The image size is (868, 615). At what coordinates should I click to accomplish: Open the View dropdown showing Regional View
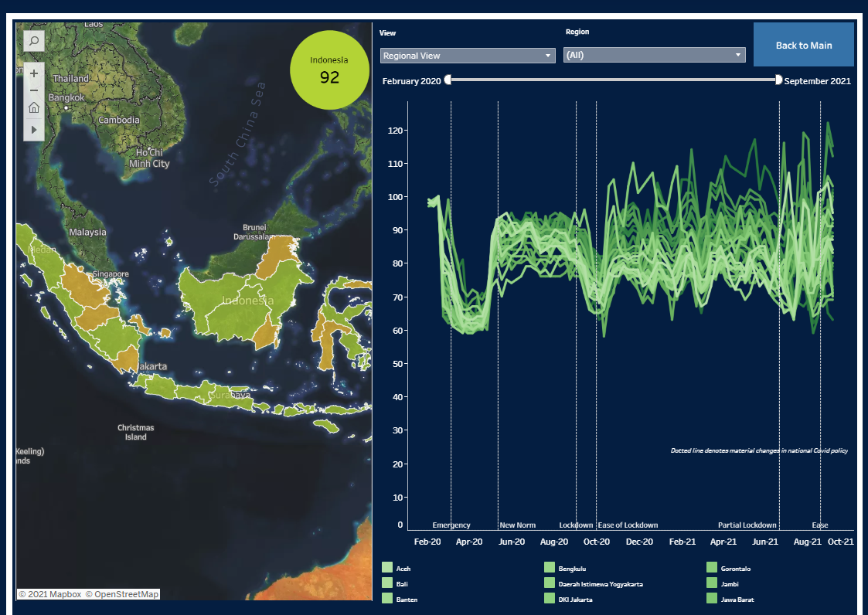coord(467,55)
